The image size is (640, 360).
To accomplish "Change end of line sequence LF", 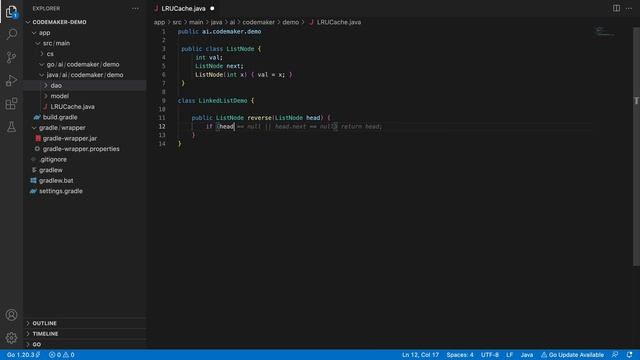I will click(509, 355).
